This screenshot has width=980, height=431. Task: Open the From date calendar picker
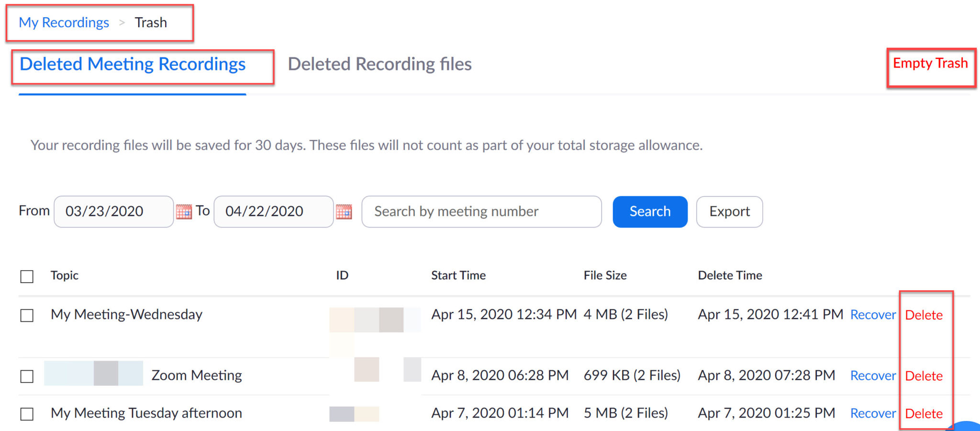point(184,211)
